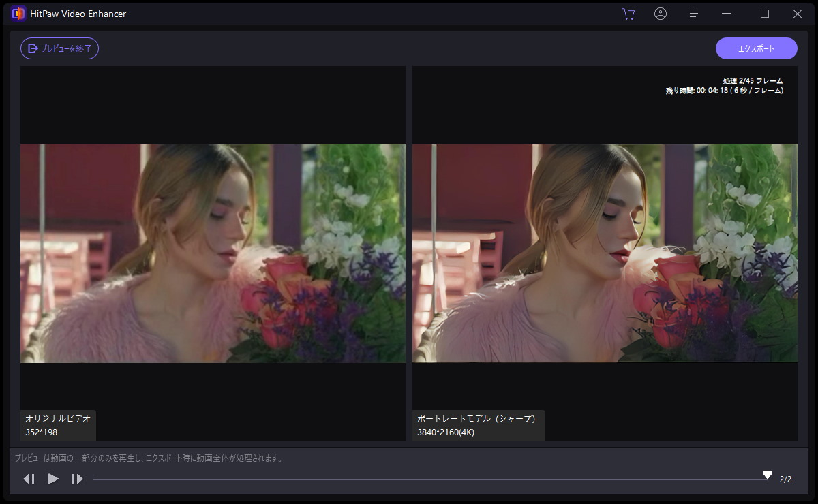Screen dimensions: 818x504
Task: Click the enhanced portrait model preview image
Action: [x=605, y=253]
